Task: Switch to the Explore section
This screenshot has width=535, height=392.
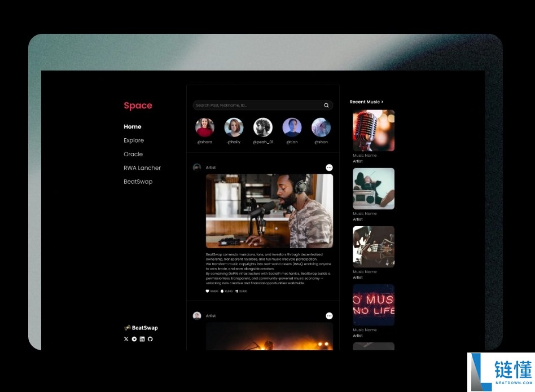Action: [x=134, y=140]
